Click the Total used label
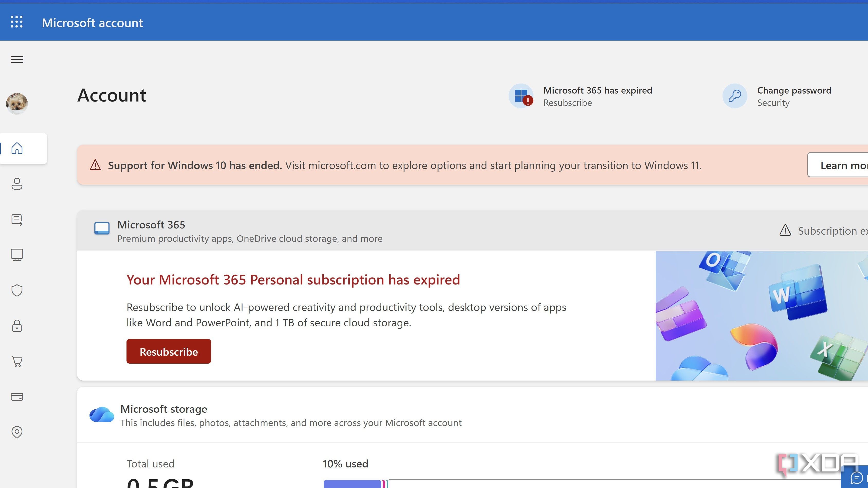868x488 pixels. [150, 464]
